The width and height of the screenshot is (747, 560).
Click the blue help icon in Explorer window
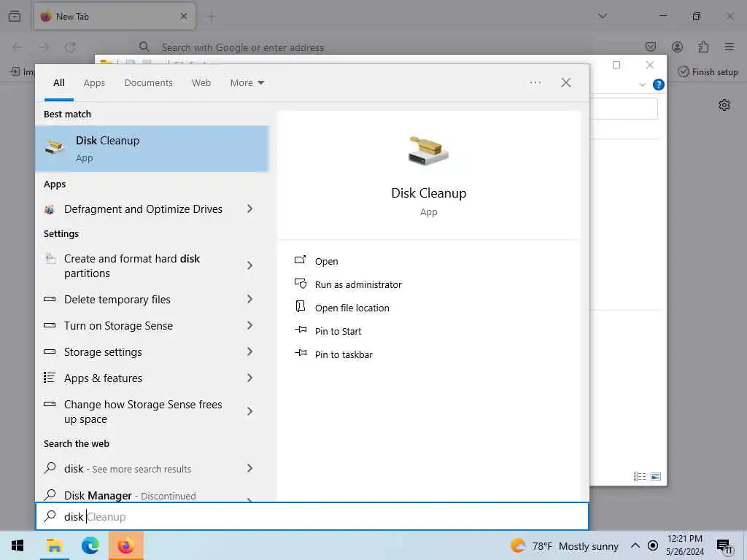pos(659,85)
